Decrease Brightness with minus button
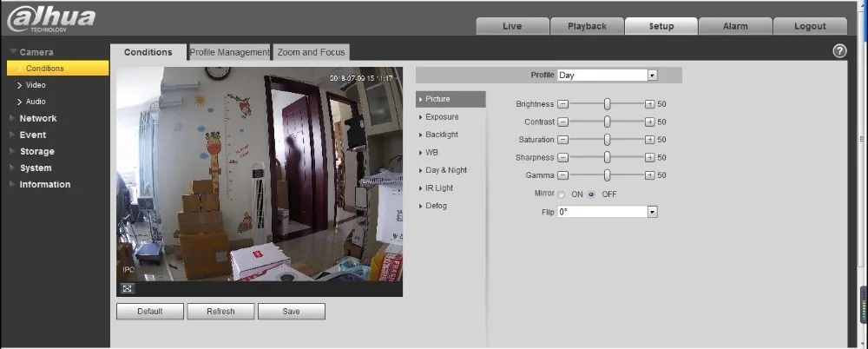This screenshot has height=349, width=868. (x=563, y=104)
